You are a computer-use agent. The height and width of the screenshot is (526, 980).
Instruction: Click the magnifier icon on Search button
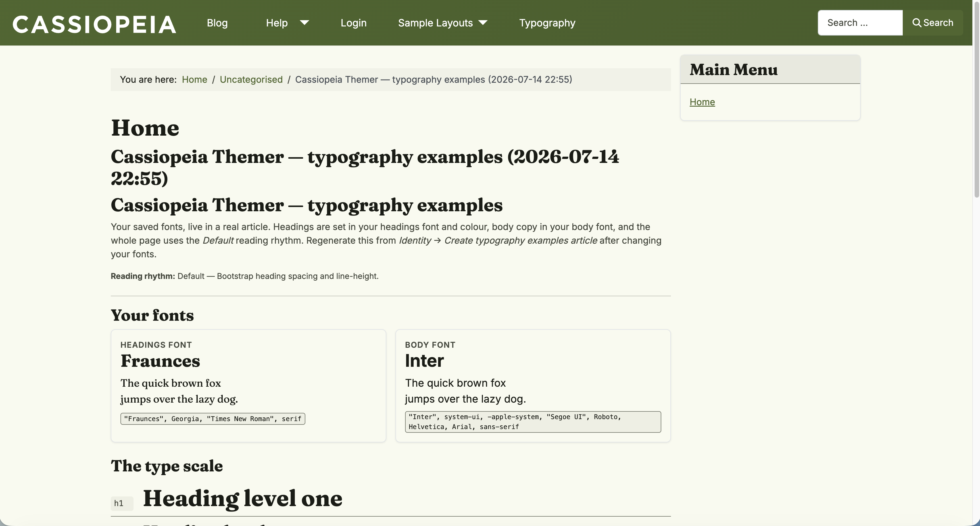pyautogui.click(x=916, y=23)
